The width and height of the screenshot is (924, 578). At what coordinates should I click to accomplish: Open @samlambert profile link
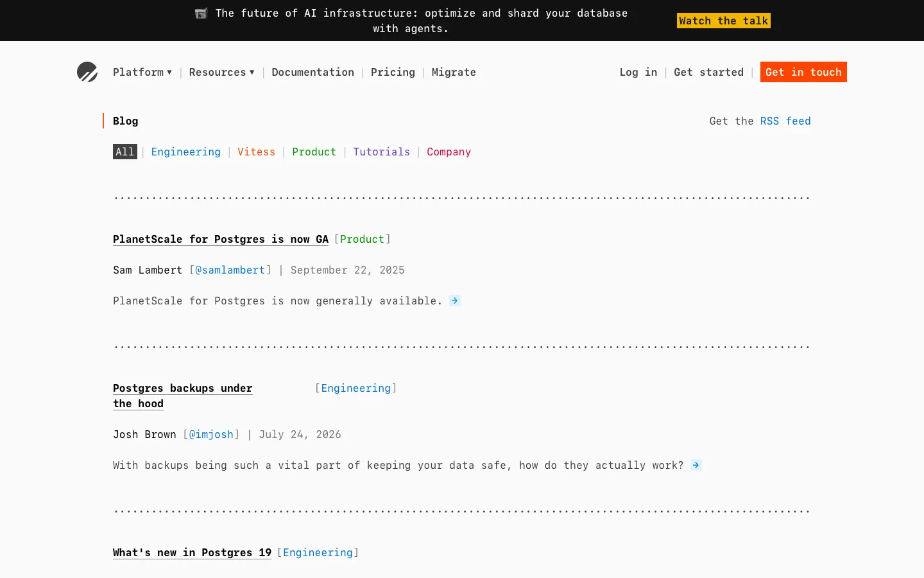click(230, 270)
